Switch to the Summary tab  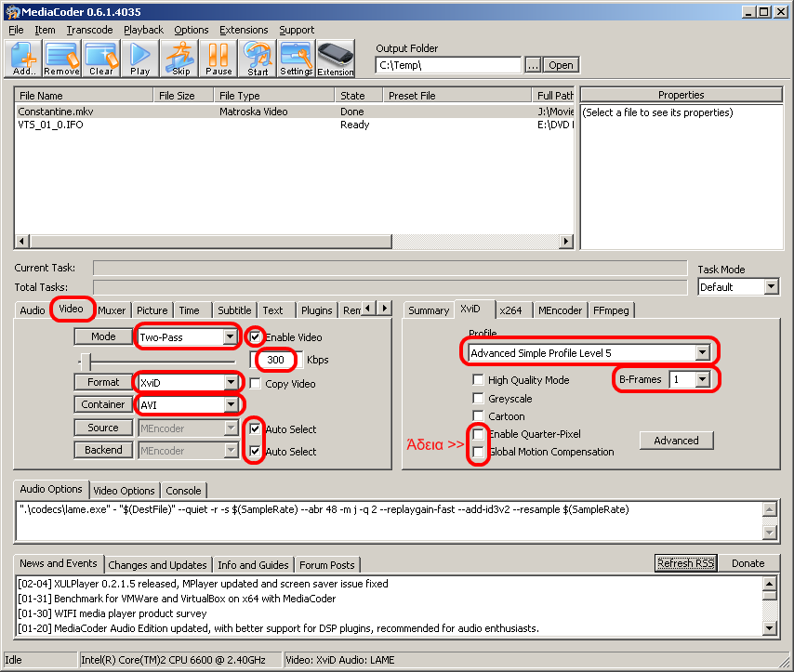[429, 310]
